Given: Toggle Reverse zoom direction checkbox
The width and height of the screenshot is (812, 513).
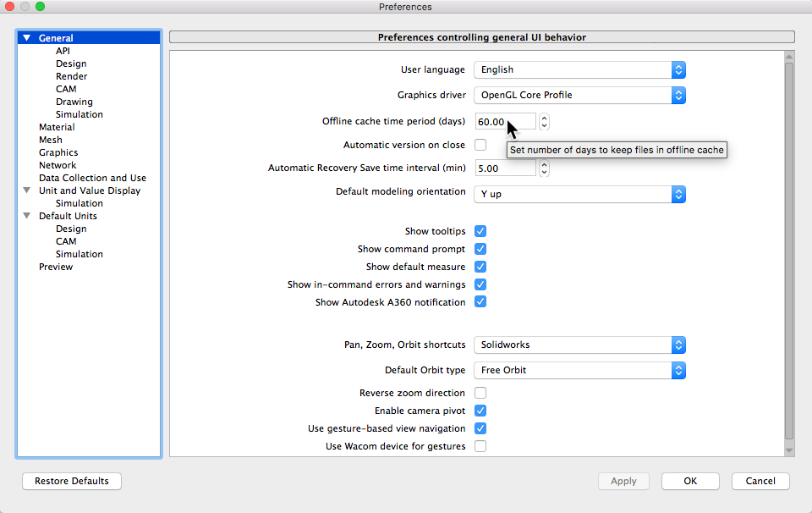Looking at the screenshot, I should coord(480,393).
